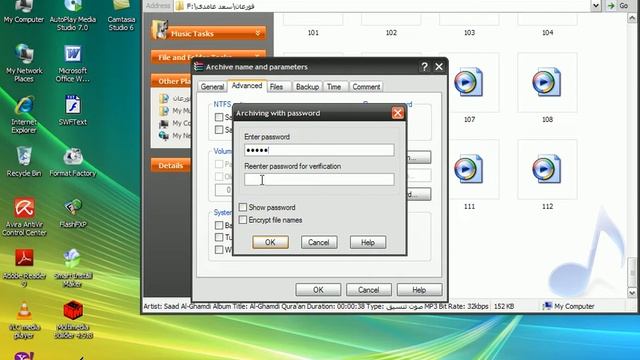Open Avira AntiVir Control Center
The image size is (640, 360).
point(24,217)
